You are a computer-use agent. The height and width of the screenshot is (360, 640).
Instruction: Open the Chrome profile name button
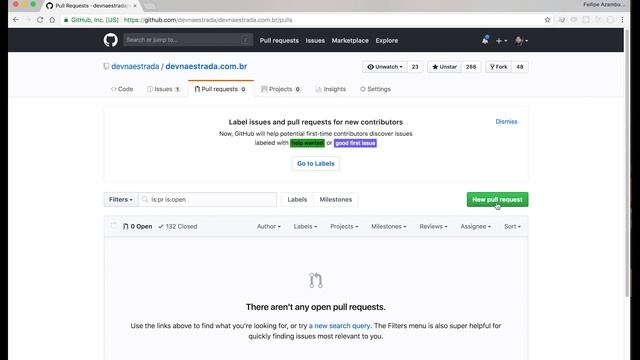tap(604, 4)
